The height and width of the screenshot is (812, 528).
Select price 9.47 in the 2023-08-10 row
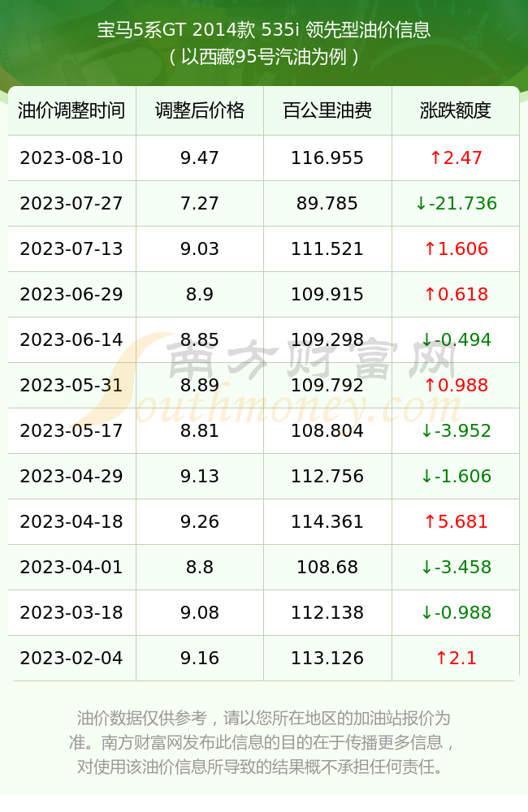coord(200,158)
